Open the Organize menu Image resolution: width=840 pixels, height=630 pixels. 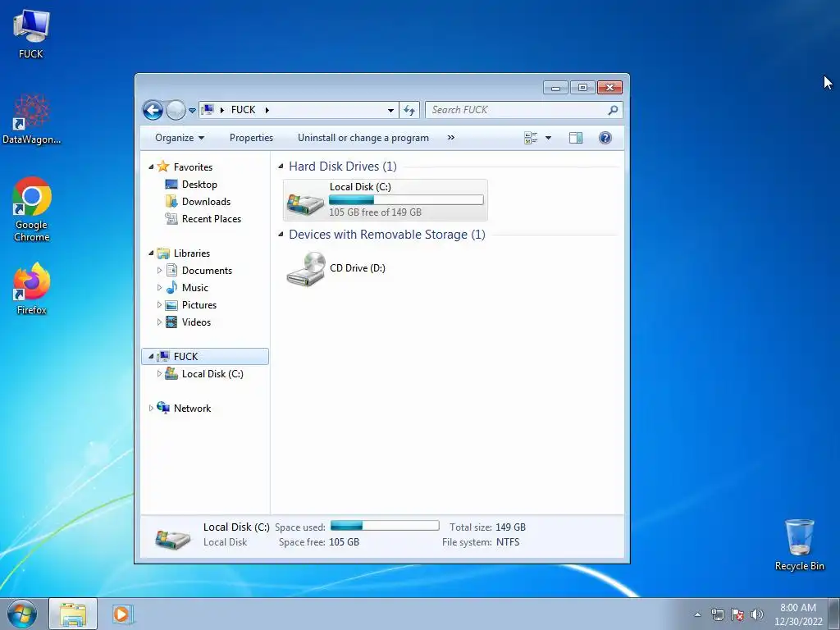[x=180, y=138]
